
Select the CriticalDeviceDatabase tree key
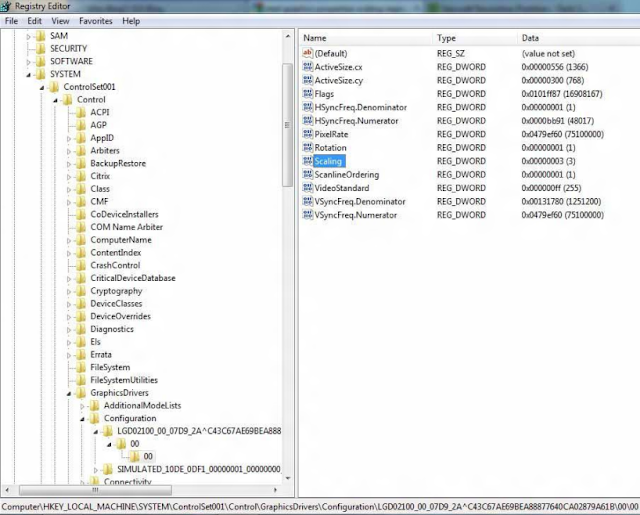pyautogui.click(x=133, y=278)
